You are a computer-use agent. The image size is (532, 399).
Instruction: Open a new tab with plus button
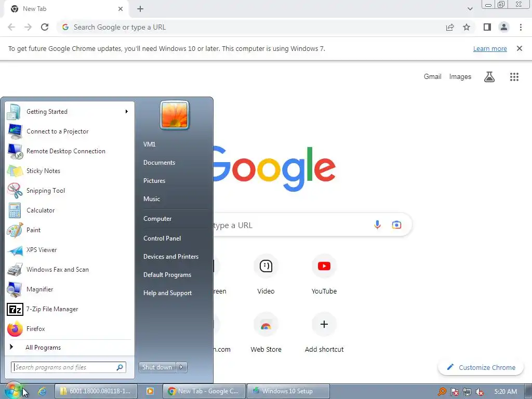tap(140, 9)
